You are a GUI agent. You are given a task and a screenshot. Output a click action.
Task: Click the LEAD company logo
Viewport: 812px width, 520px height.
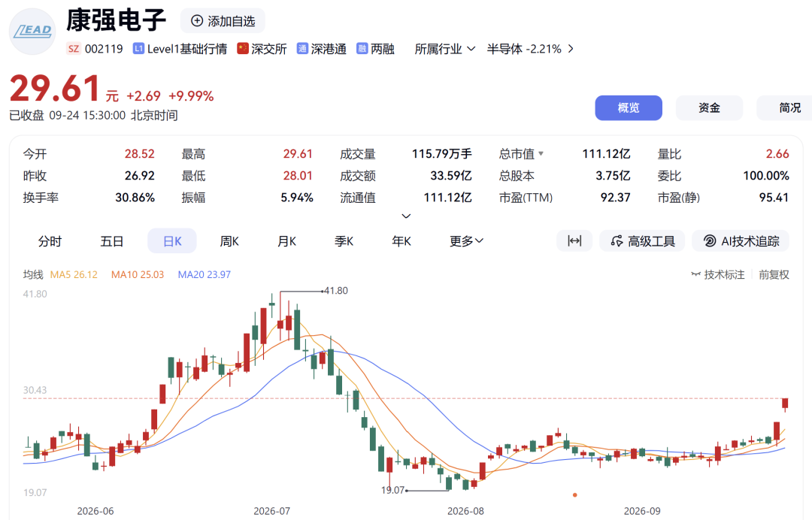point(32,32)
